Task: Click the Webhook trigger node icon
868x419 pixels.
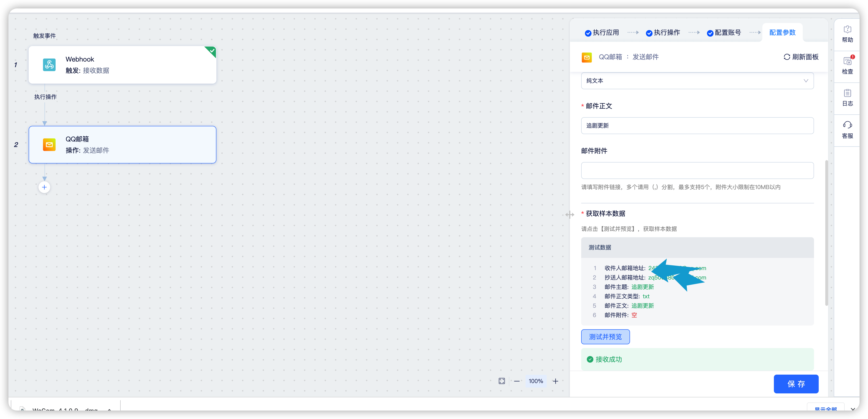Action: pos(49,65)
